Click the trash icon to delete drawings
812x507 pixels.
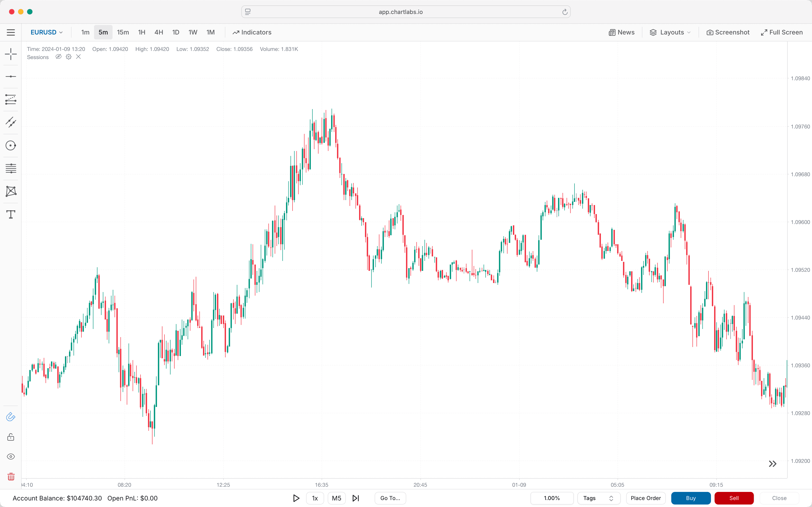11,477
